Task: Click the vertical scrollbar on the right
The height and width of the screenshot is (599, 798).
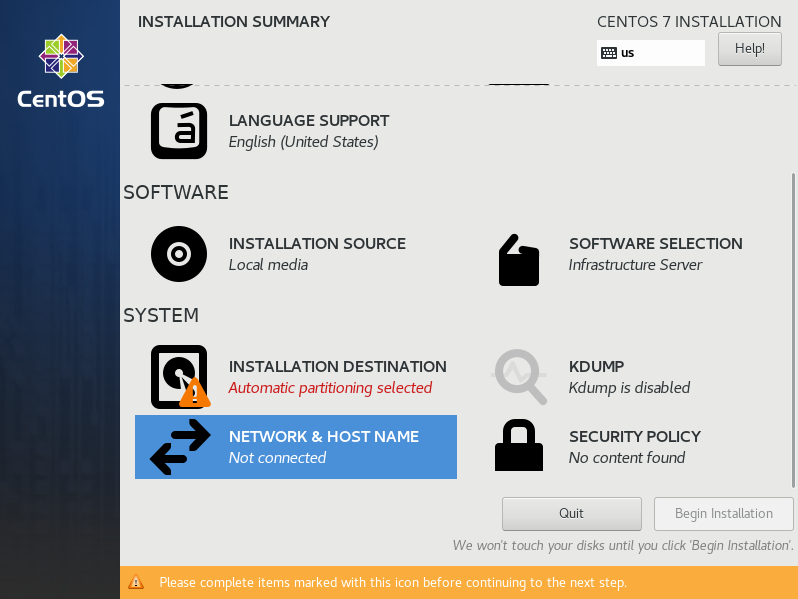Action: (x=793, y=331)
